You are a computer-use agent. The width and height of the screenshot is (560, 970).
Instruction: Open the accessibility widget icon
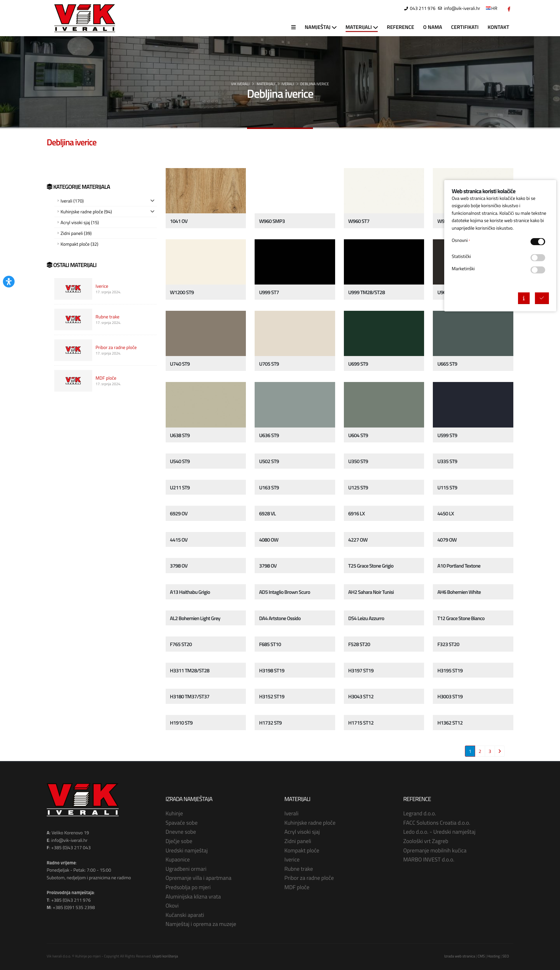coord(8,281)
